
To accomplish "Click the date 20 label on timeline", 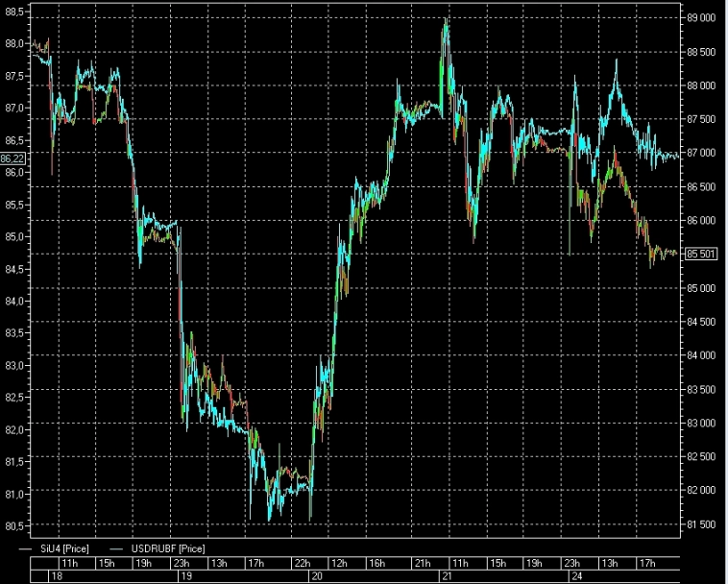I will coord(317,576).
